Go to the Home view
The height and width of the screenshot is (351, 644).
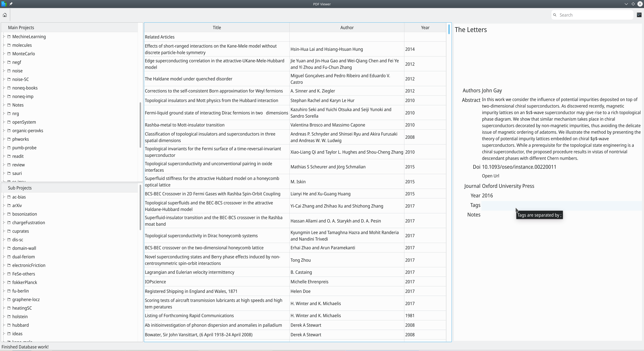pyautogui.click(x=5, y=15)
